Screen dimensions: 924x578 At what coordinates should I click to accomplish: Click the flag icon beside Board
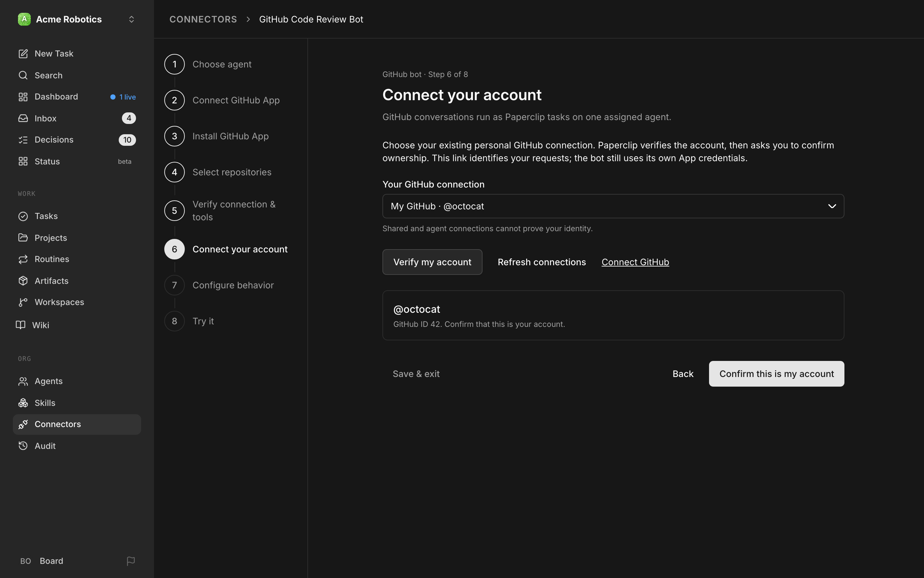coord(131,561)
